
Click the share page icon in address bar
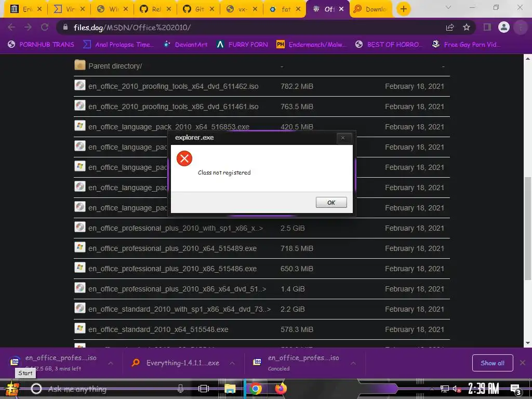coord(450,27)
